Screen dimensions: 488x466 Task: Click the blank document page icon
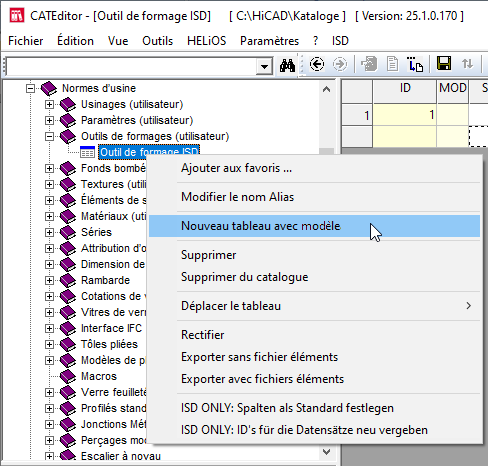tap(392, 64)
